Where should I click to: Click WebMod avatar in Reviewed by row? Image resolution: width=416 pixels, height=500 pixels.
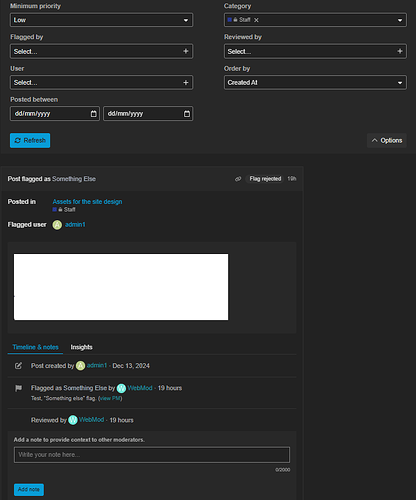pyautogui.click(x=73, y=420)
